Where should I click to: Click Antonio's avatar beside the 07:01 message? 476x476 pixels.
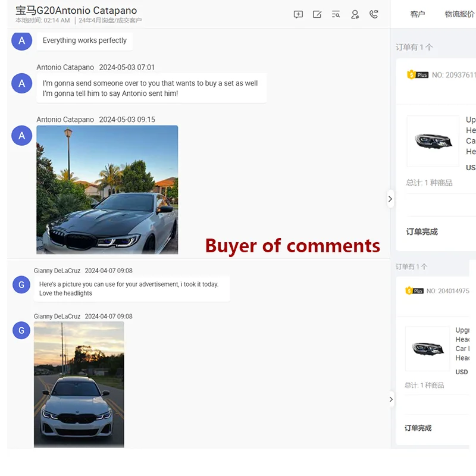(22, 83)
